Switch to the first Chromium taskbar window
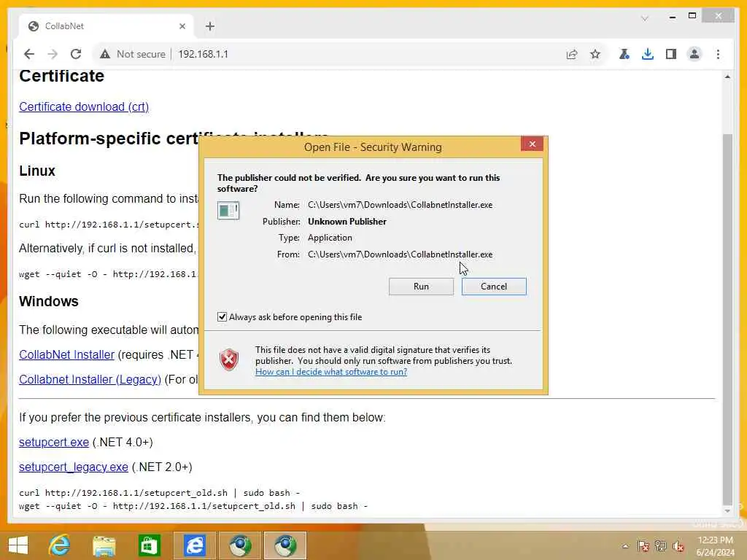This screenshot has width=747, height=560. click(240, 545)
